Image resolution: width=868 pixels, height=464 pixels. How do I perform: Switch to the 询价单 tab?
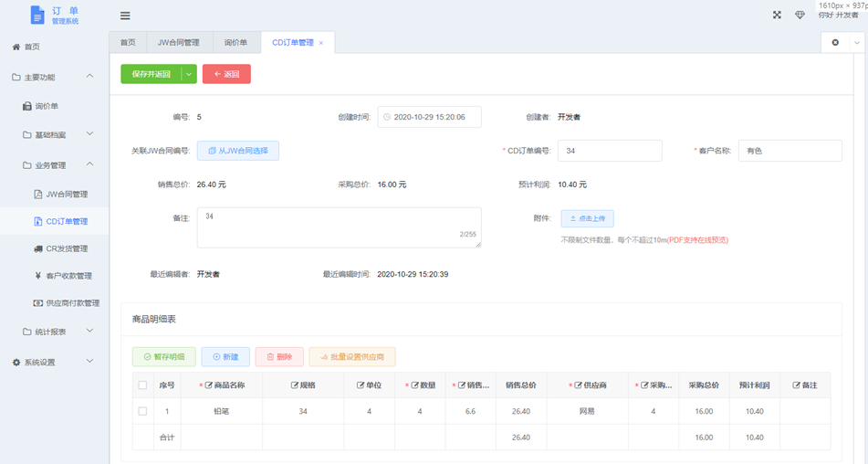click(x=235, y=43)
